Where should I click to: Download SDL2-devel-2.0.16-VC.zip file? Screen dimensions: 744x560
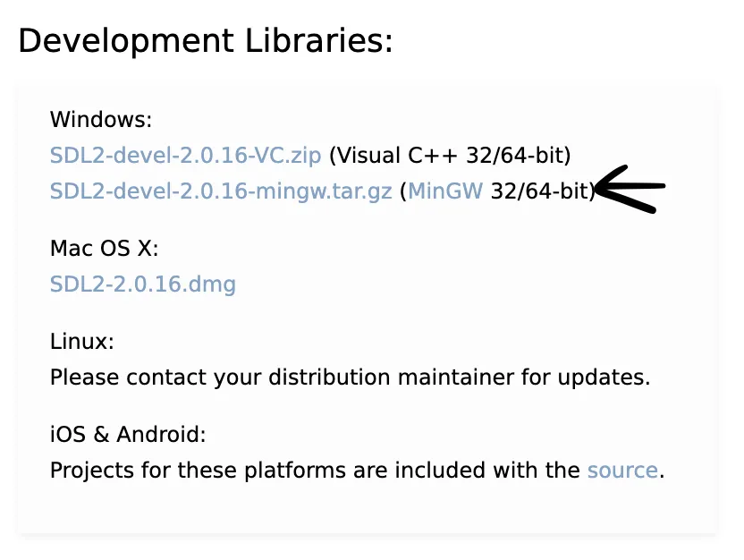(x=185, y=156)
